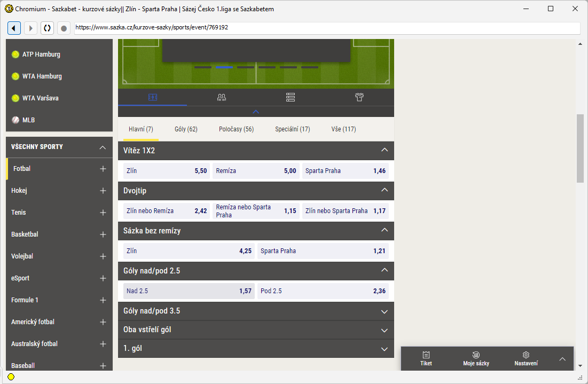The image size is (588, 384).
Task: Open Tenis in the sports list
Action: pos(18,213)
